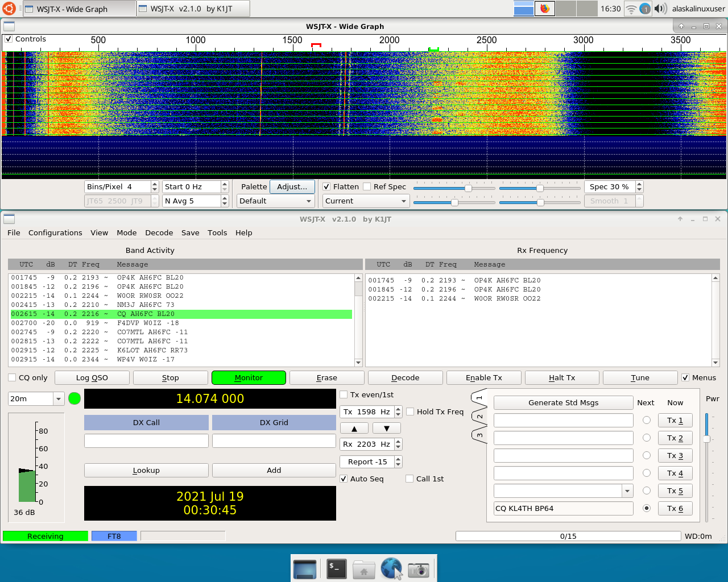Open the Decode menu

159,233
